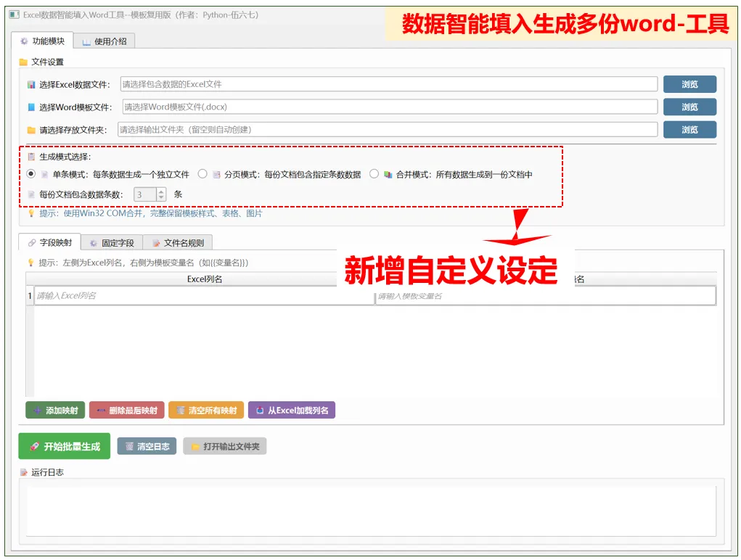Click the Excel数据文件 path input field
The width and height of the screenshot is (741, 560).
pos(388,84)
